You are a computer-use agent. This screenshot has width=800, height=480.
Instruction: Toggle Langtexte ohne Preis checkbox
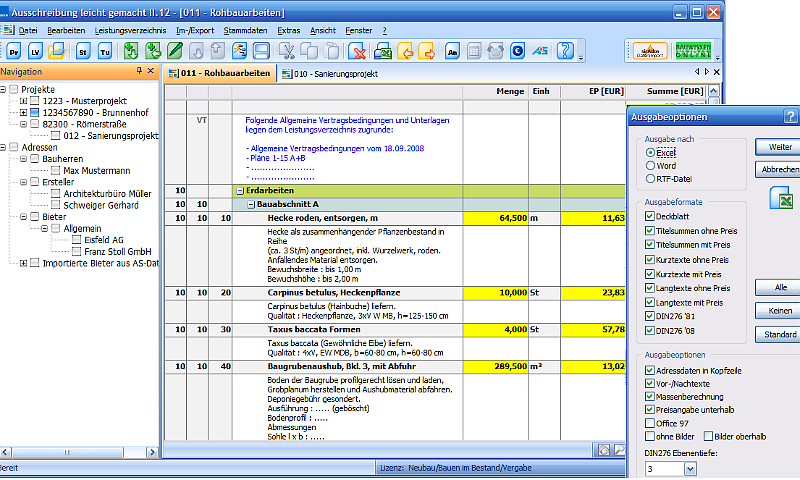pos(649,288)
